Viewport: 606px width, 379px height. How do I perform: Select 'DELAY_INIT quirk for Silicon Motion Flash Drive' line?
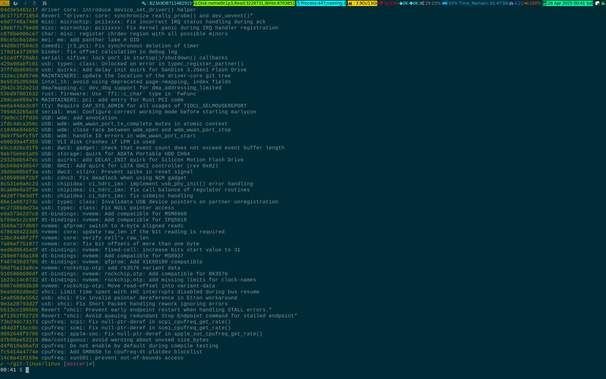click(x=122, y=160)
